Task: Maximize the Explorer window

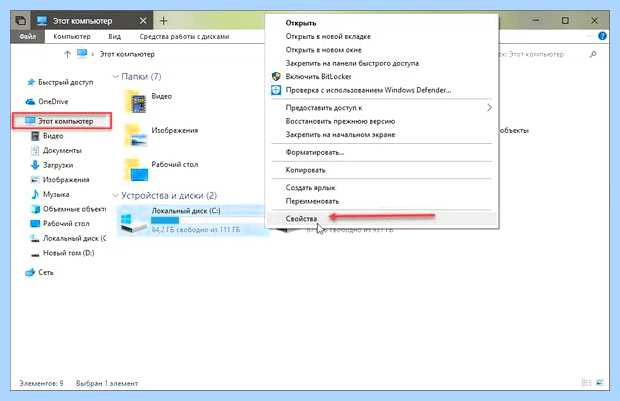Action: [x=565, y=20]
